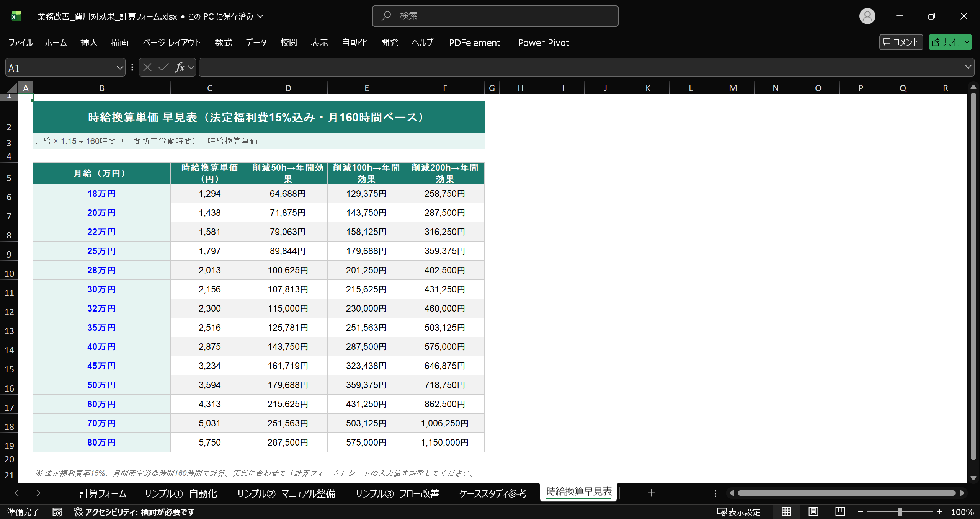Click the zoom slider handle

(900, 512)
